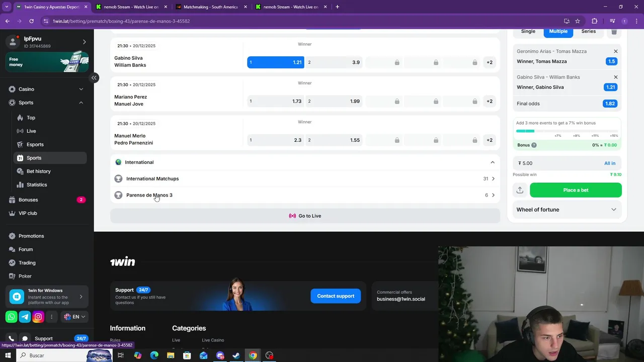Click the browser address bar
This screenshot has height=362, width=644.
[302, 21]
